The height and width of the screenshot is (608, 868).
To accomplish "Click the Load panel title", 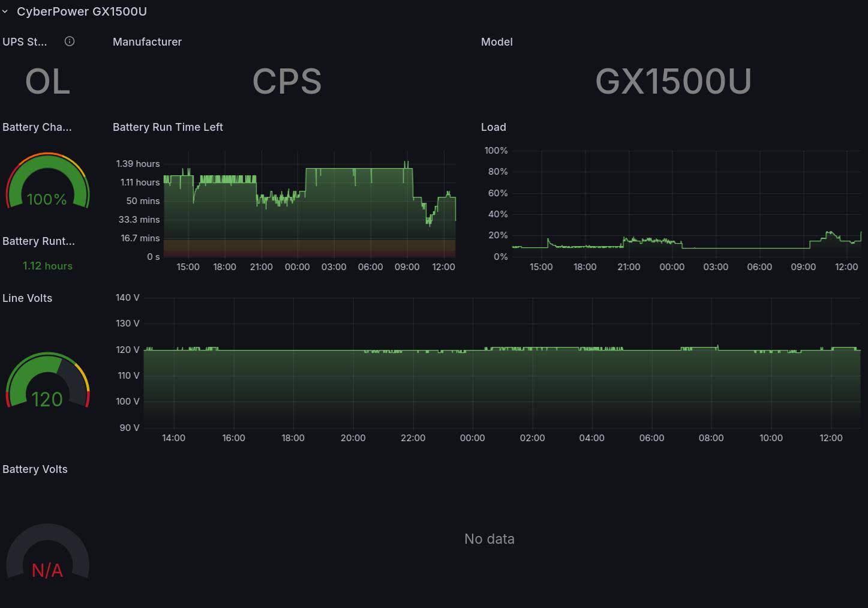I will click(494, 127).
